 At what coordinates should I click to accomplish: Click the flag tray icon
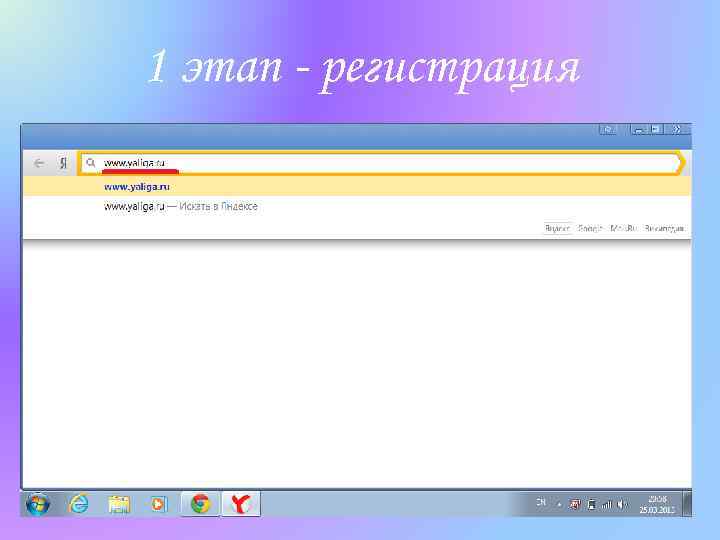(x=575, y=505)
